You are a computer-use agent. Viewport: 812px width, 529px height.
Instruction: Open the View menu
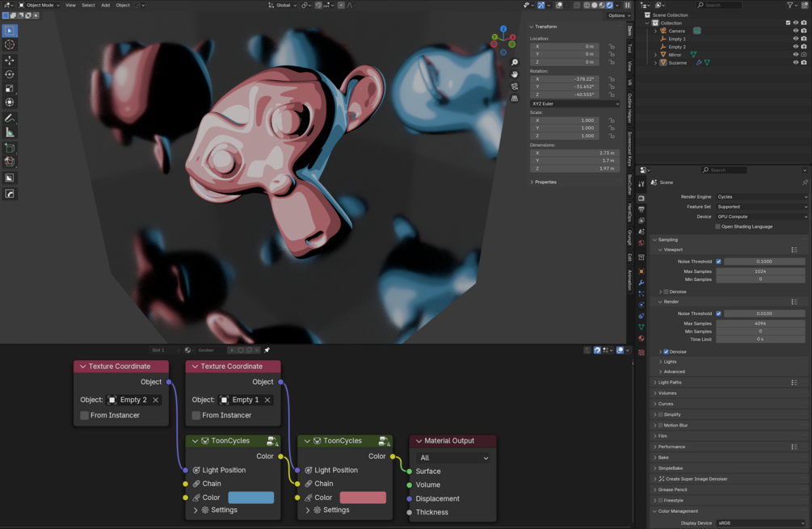click(x=70, y=5)
